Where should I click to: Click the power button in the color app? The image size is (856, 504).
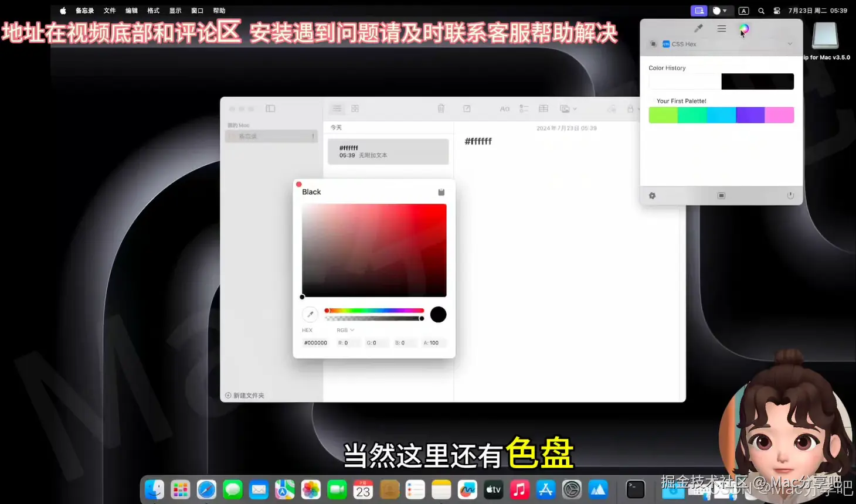click(x=790, y=195)
